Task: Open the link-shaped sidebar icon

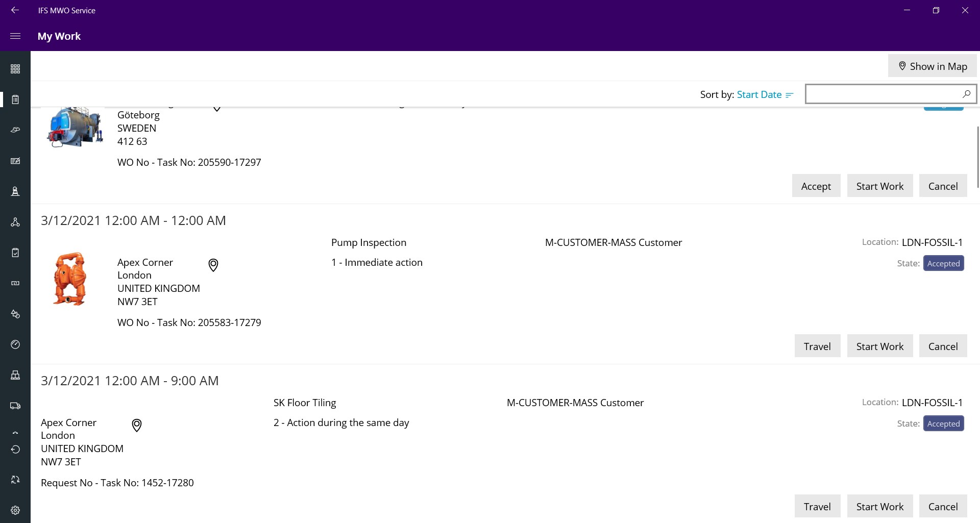Action: pos(15,283)
